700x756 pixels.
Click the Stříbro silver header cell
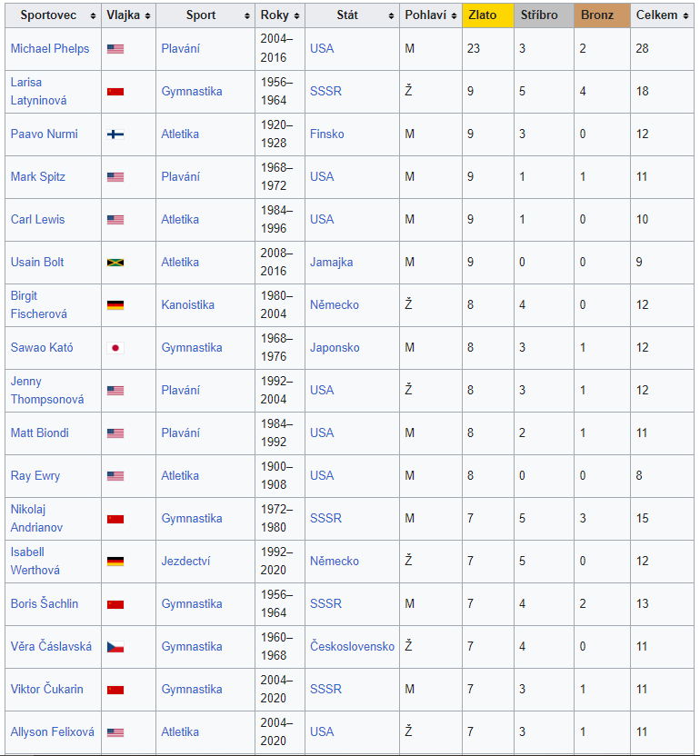(x=544, y=15)
